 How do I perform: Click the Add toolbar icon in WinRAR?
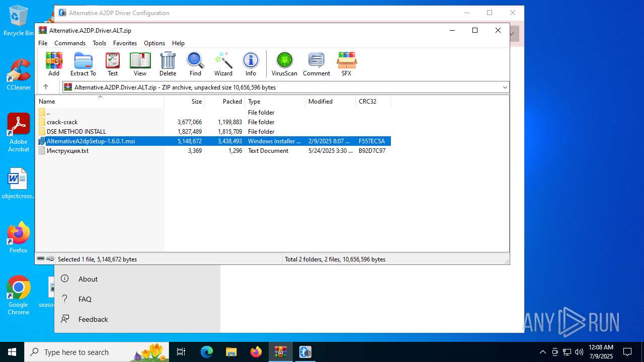point(54,64)
